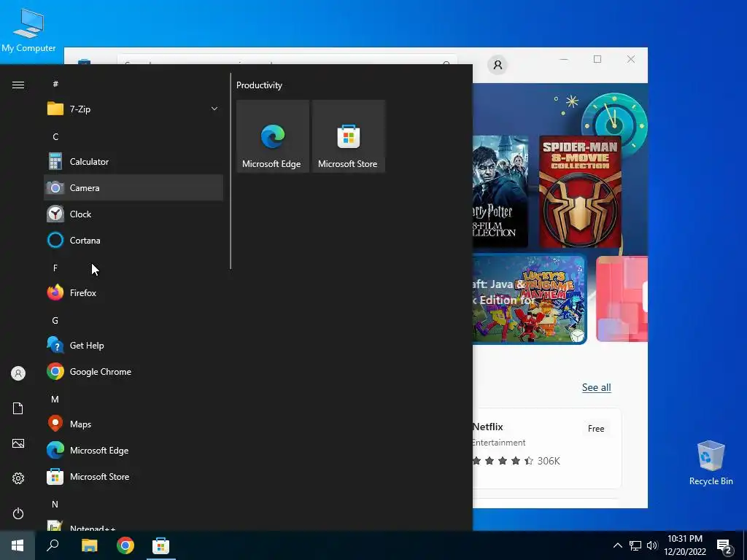Launch Google Chrome from the app list

click(133, 371)
